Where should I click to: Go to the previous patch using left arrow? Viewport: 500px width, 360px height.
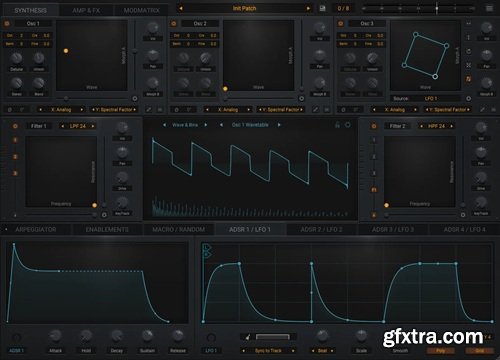point(181,8)
